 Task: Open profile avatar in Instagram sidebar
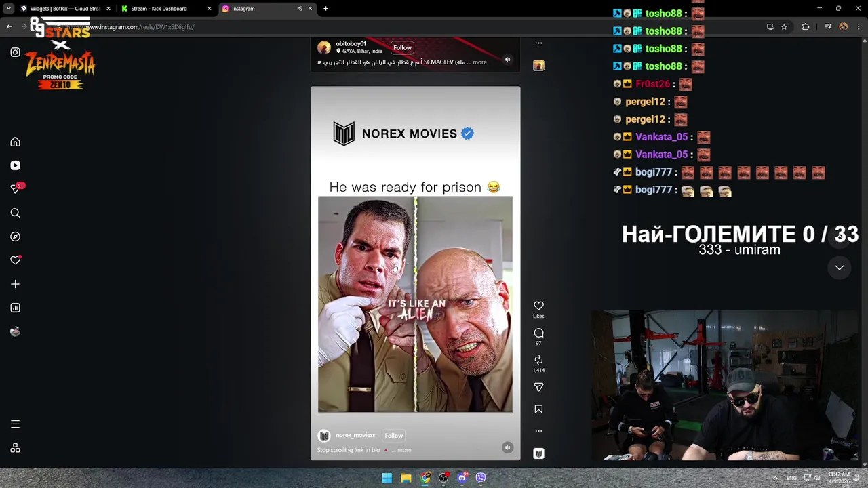pyautogui.click(x=15, y=331)
